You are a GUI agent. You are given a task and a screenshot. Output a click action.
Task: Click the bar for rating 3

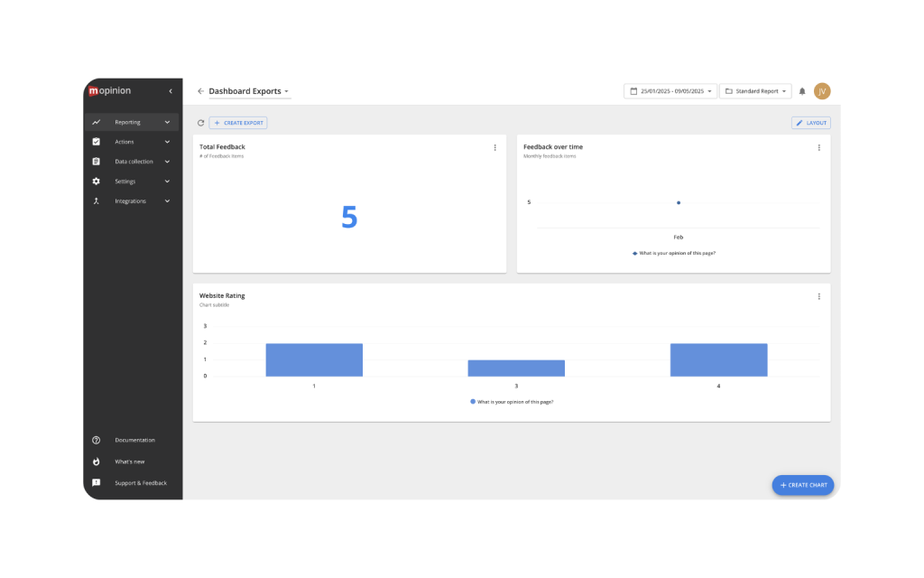516,368
